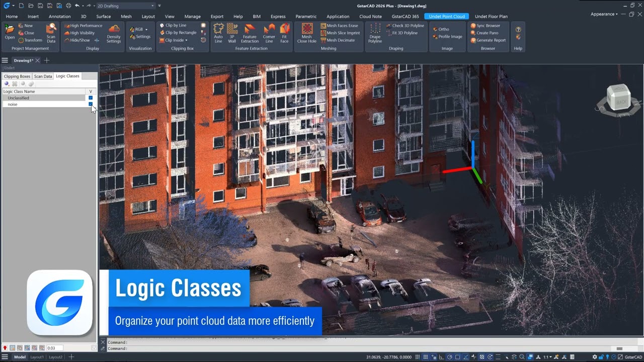Open the Appearance dropdown
Image resolution: width=644 pixels, height=362 pixels.
[604, 14]
